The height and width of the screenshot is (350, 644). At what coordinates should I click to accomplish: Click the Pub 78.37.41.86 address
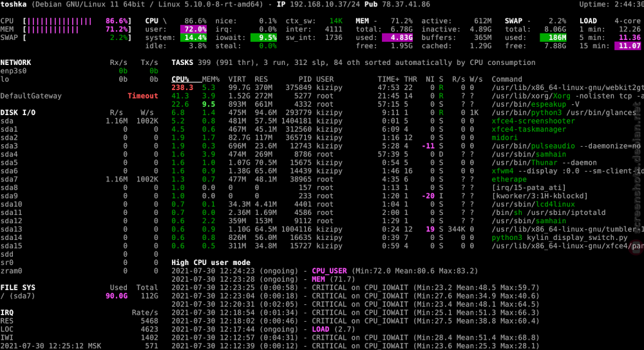tap(397, 4)
